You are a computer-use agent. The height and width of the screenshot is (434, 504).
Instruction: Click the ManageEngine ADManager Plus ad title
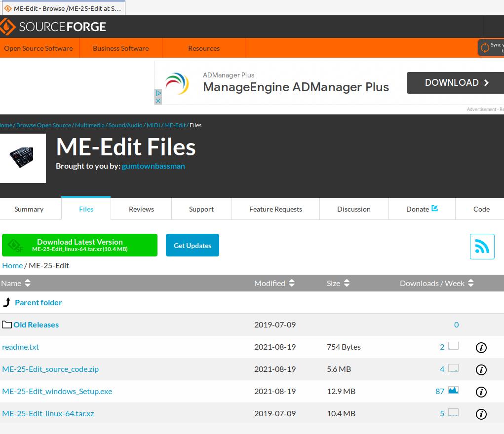(296, 87)
